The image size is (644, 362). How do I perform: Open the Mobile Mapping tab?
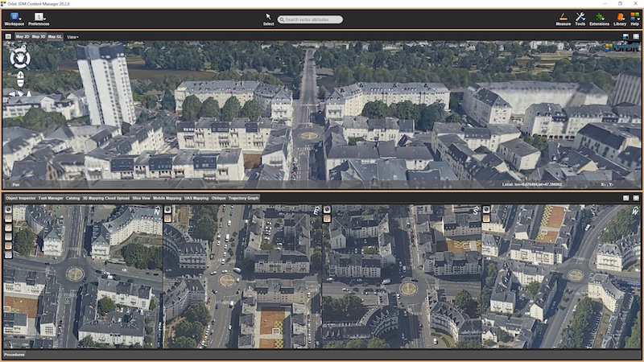pyautogui.click(x=167, y=198)
